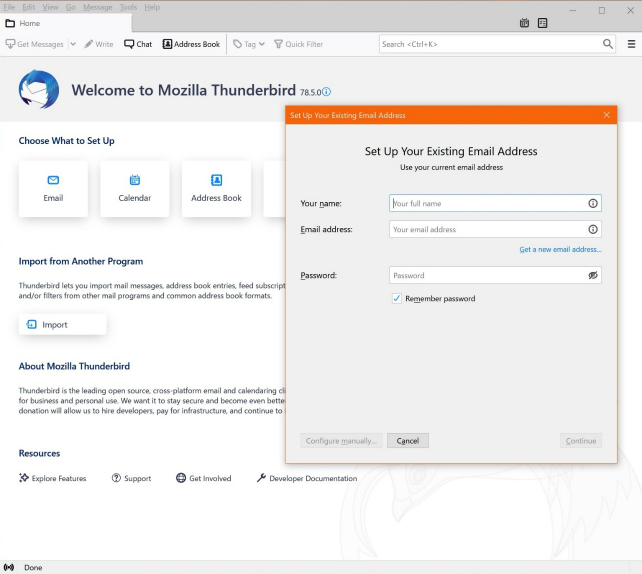Open the Developer Documentation link

coord(307,478)
